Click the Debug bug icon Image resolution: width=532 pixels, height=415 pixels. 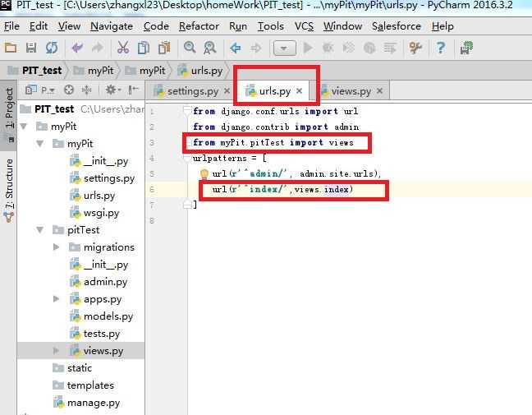click(x=328, y=48)
